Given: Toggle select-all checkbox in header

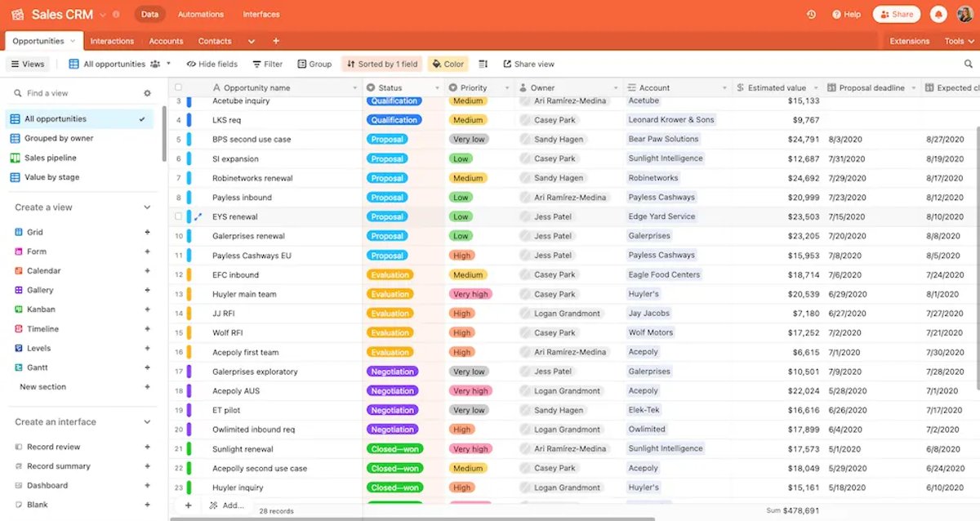Looking at the screenshot, I should click(x=178, y=87).
